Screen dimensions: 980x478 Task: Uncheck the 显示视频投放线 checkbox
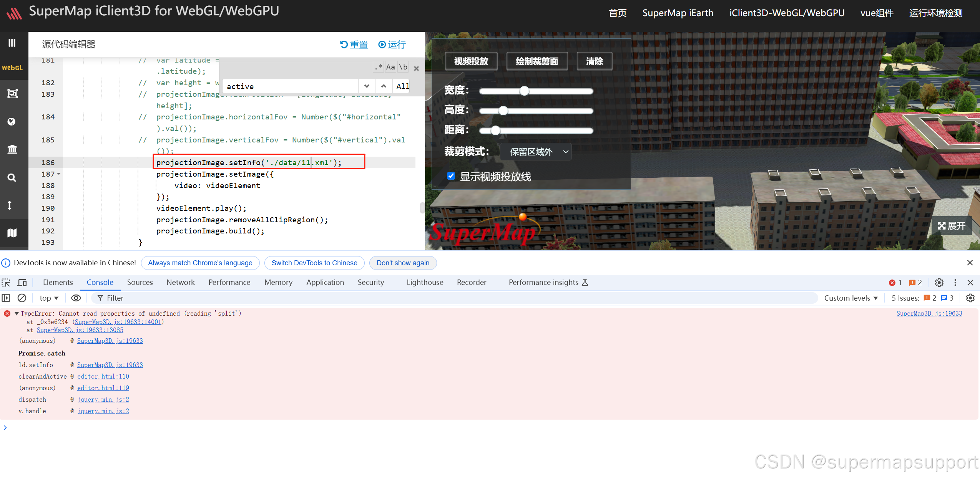pyautogui.click(x=451, y=176)
